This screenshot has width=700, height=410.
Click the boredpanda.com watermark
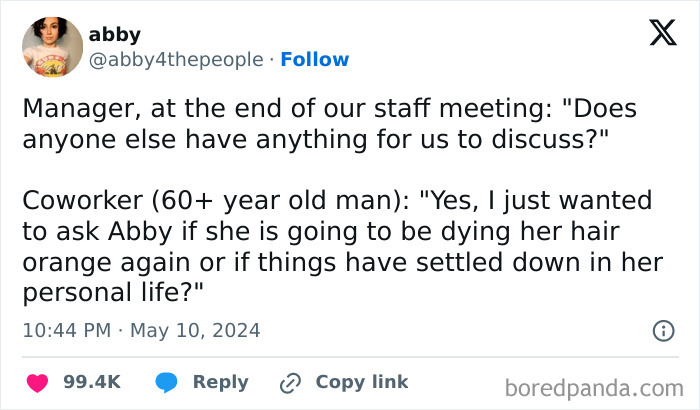coord(594,388)
